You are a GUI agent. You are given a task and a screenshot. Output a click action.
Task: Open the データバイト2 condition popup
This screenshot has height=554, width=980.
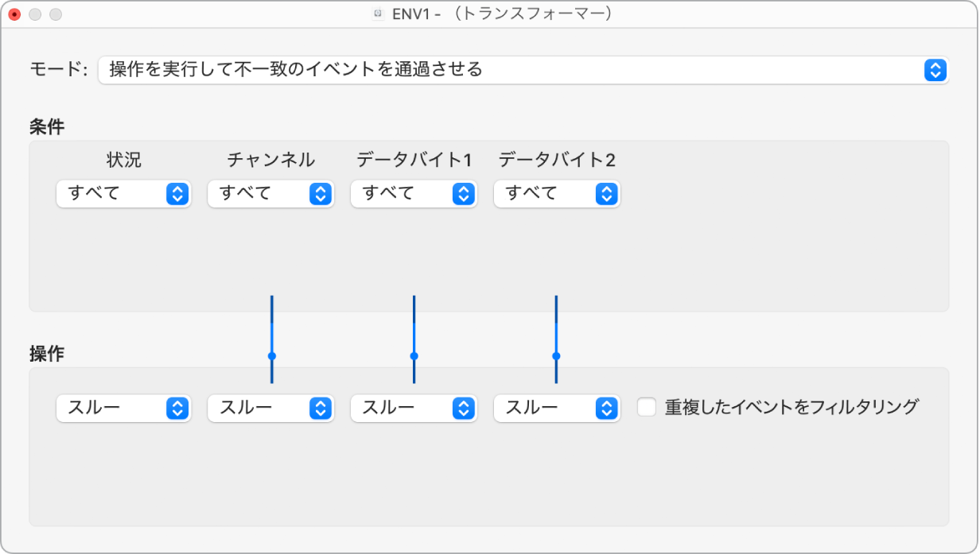tap(556, 193)
